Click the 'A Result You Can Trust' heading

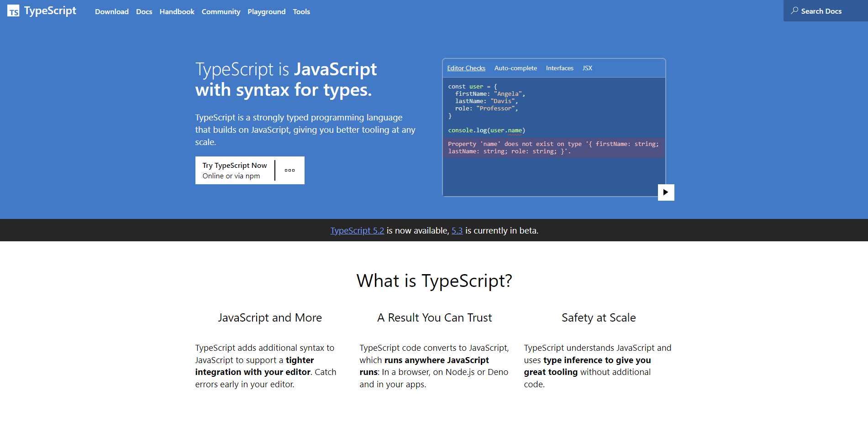434,318
